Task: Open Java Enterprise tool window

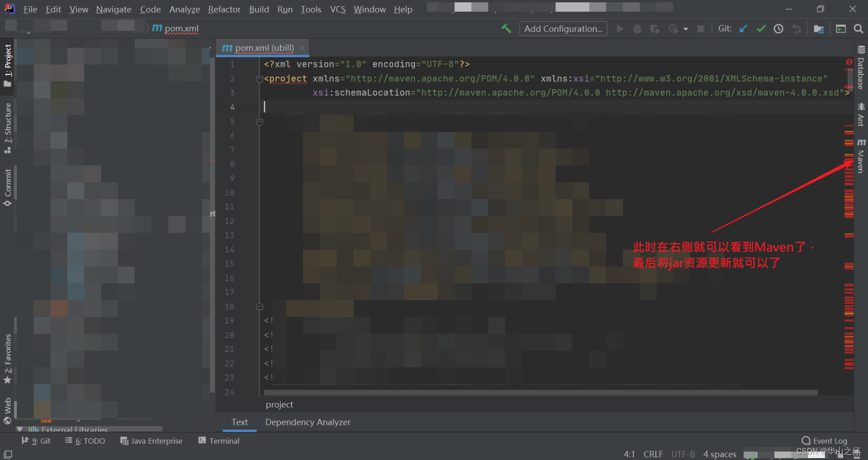Action: point(152,441)
